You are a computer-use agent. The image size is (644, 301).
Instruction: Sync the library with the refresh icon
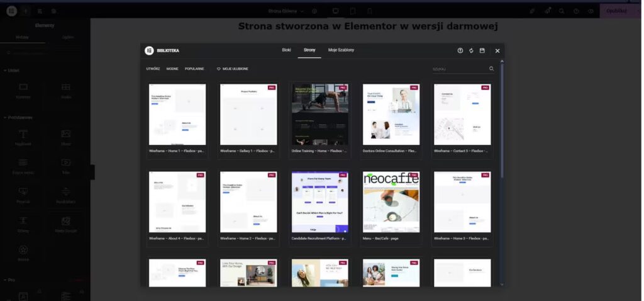click(471, 50)
